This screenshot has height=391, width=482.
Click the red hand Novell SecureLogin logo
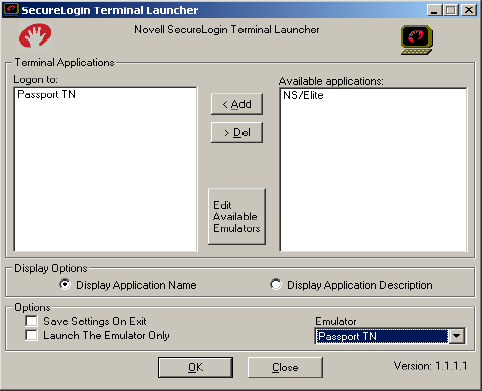35,36
